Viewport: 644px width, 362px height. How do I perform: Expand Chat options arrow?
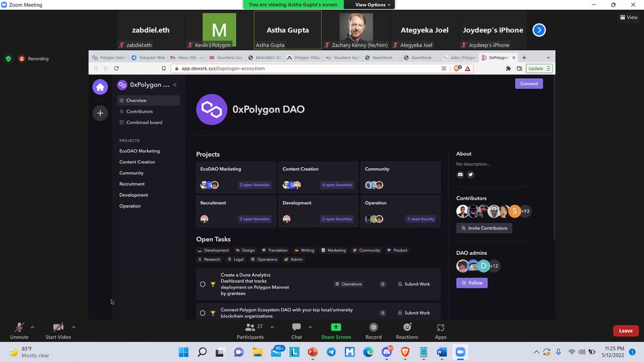(x=310, y=327)
